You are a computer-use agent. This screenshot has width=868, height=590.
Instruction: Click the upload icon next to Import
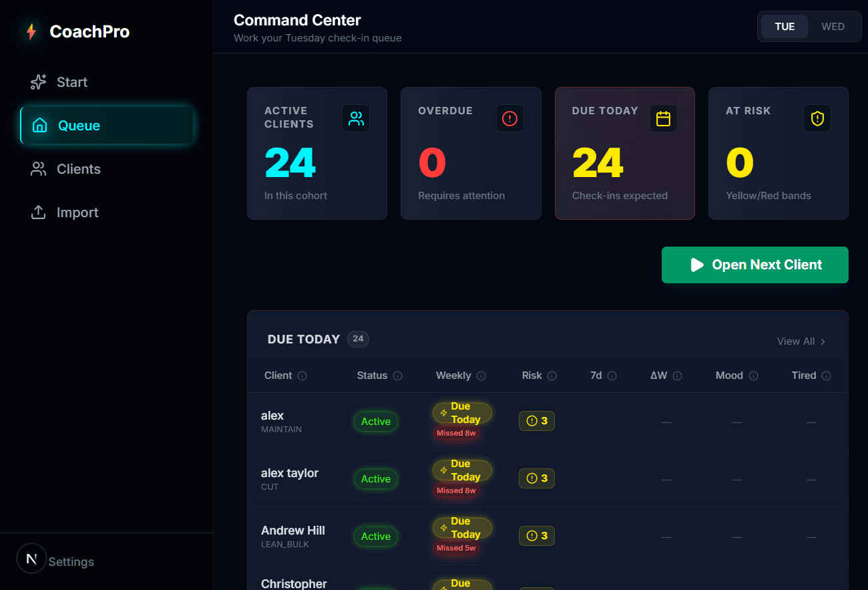tap(39, 212)
